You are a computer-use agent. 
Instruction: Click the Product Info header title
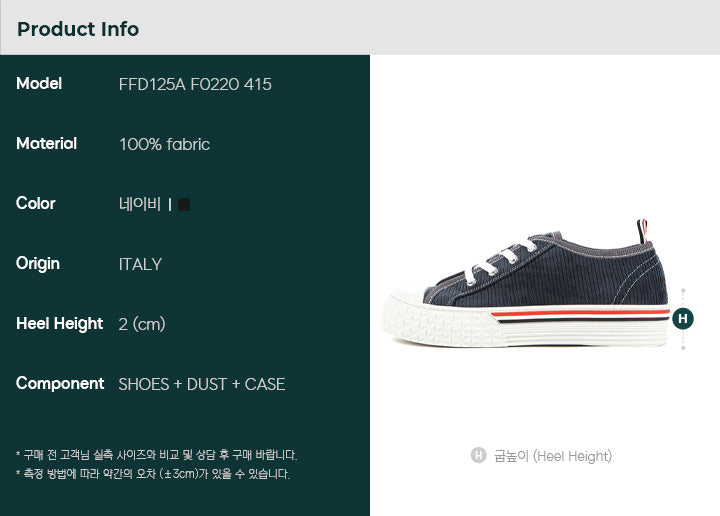click(x=78, y=29)
